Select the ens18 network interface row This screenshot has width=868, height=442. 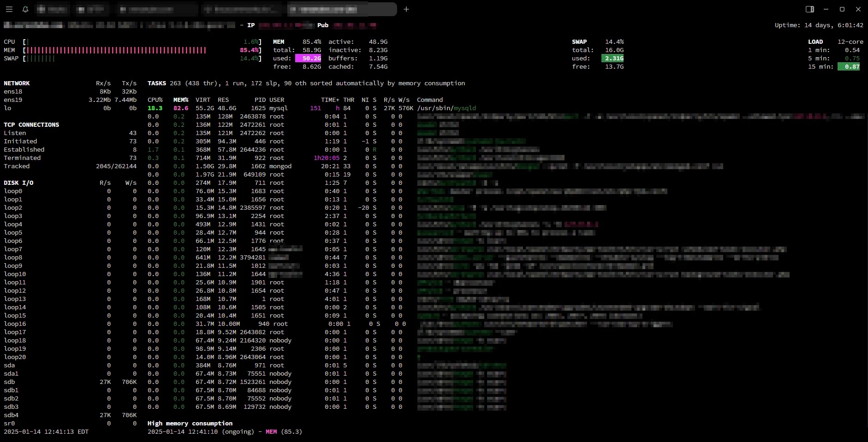(70, 92)
